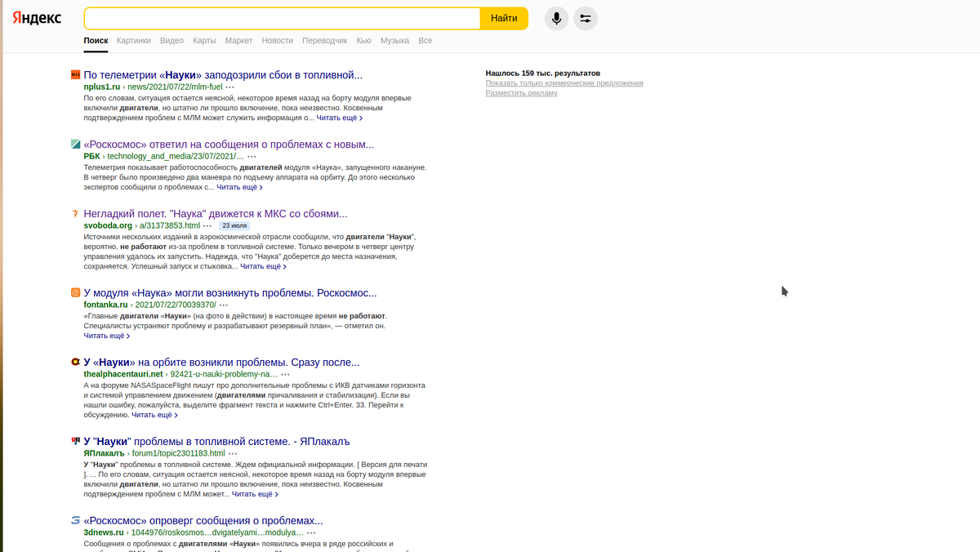This screenshot has height=552, width=980.
Task: Click РБК favicon beside Роскосмос result
Action: pyautogui.click(x=75, y=145)
